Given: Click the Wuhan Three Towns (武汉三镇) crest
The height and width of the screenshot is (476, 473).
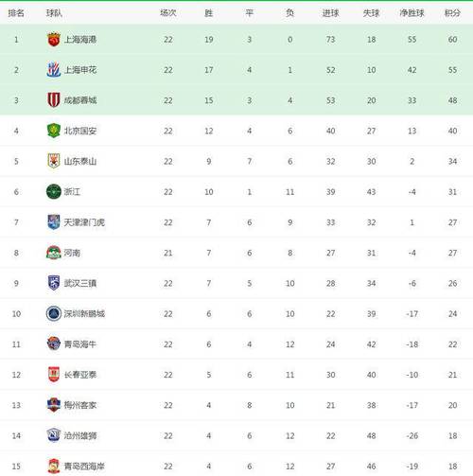Looking at the screenshot, I should [x=54, y=283].
